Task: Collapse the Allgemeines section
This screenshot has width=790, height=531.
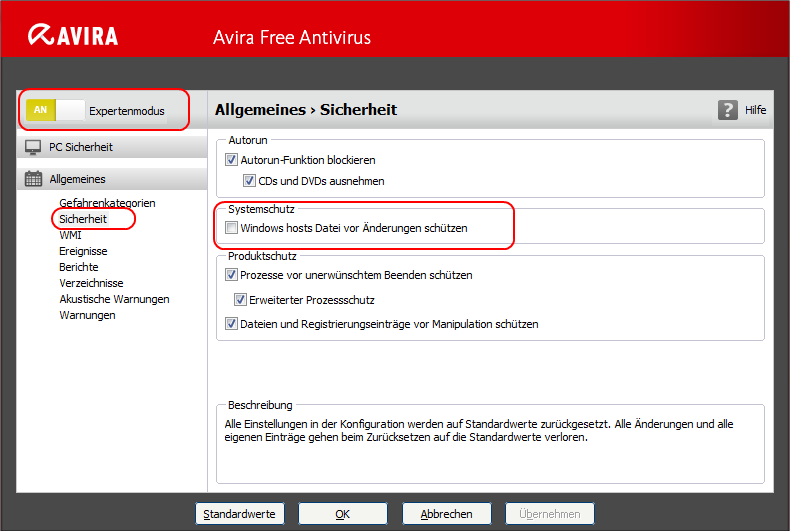Action: (77, 179)
